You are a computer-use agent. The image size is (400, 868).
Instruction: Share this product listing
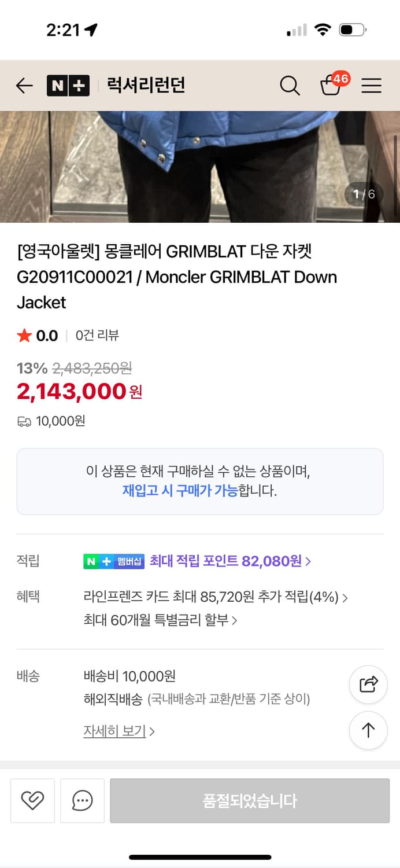pyautogui.click(x=368, y=684)
